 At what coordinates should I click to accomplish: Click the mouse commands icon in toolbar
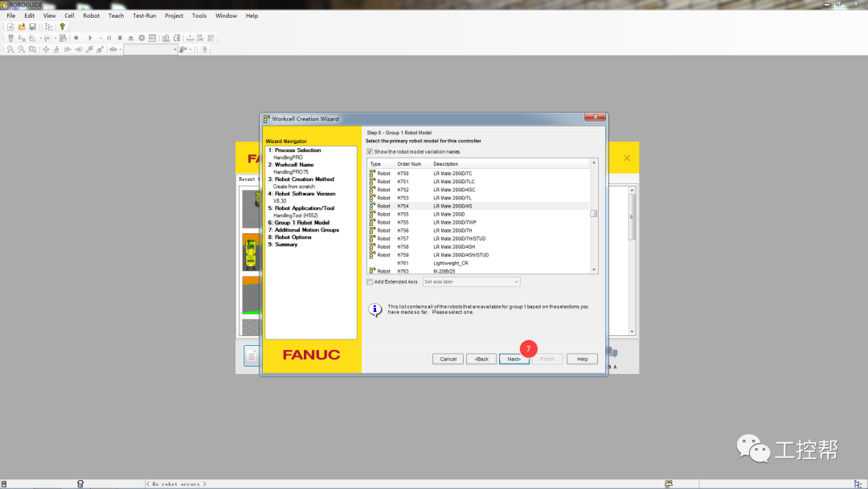pos(204,49)
